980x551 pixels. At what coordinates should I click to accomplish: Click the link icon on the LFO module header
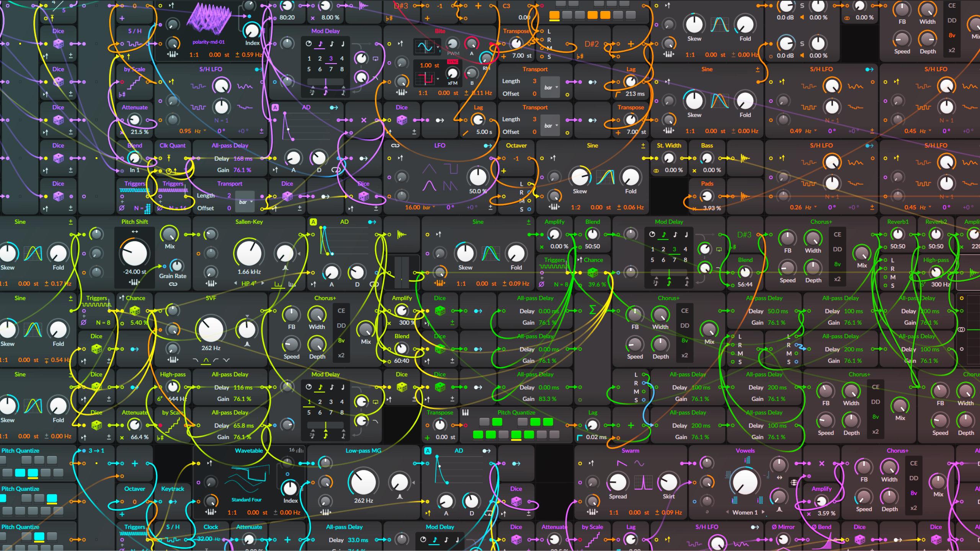click(395, 146)
